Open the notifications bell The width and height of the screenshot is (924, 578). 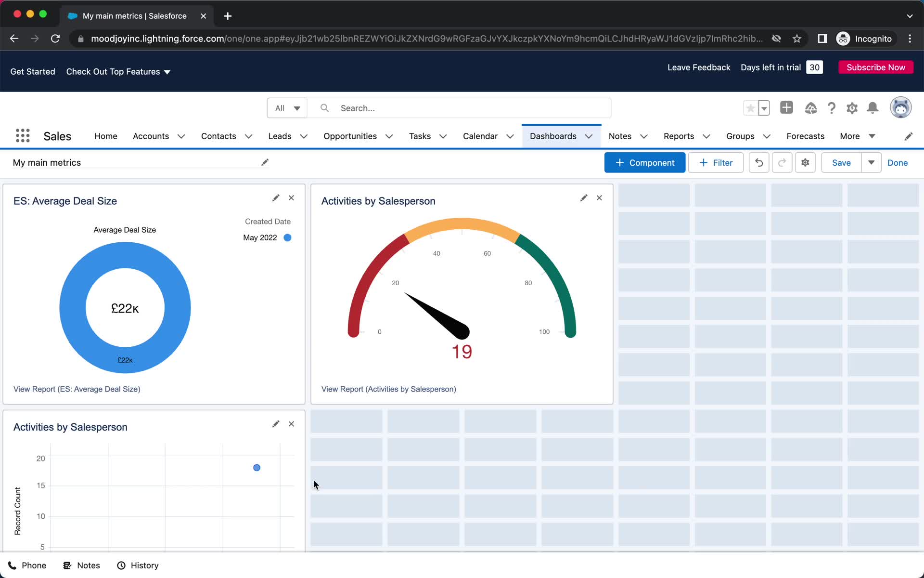point(873,108)
